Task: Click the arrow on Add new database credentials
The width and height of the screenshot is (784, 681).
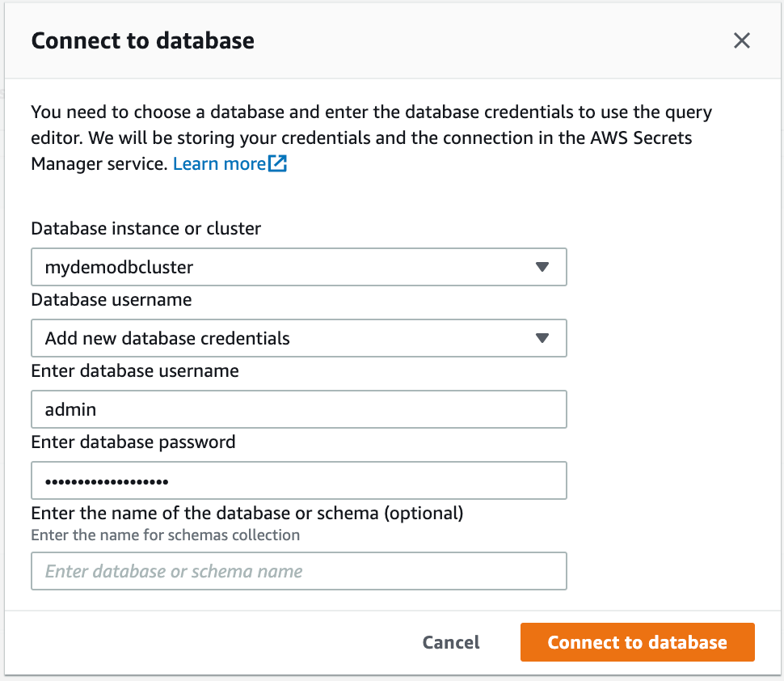Action: point(542,339)
